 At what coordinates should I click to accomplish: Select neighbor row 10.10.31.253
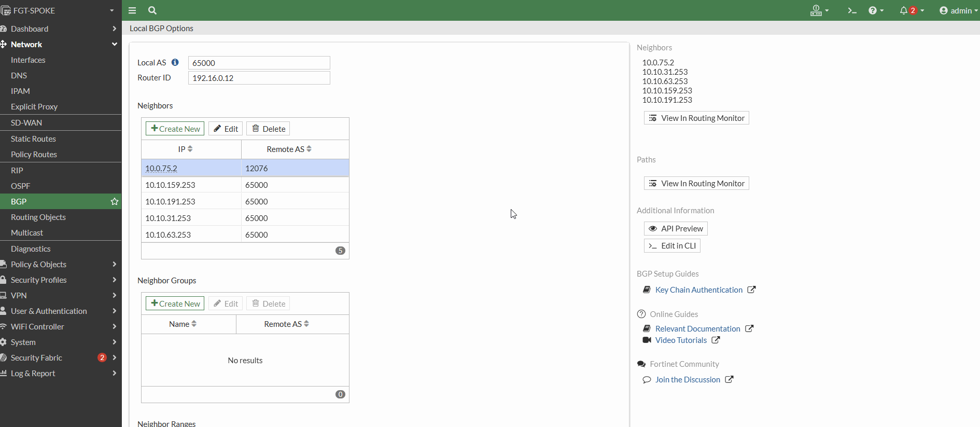point(245,218)
